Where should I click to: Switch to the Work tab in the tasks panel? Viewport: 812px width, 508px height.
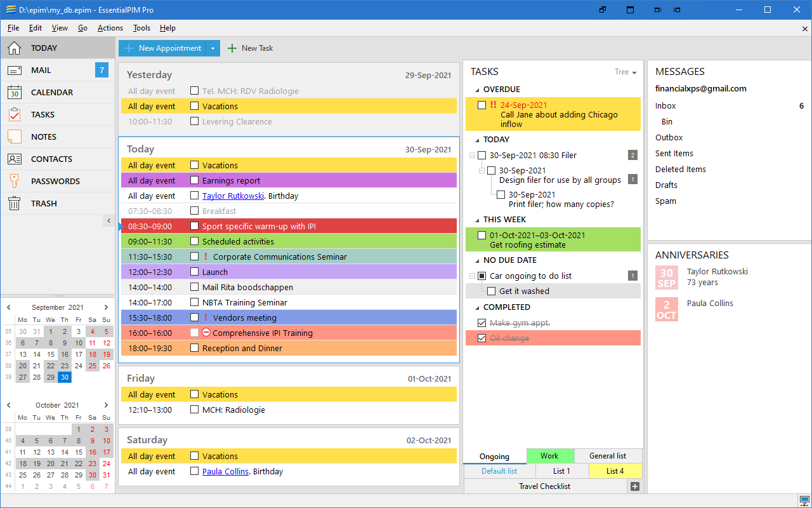point(549,456)
